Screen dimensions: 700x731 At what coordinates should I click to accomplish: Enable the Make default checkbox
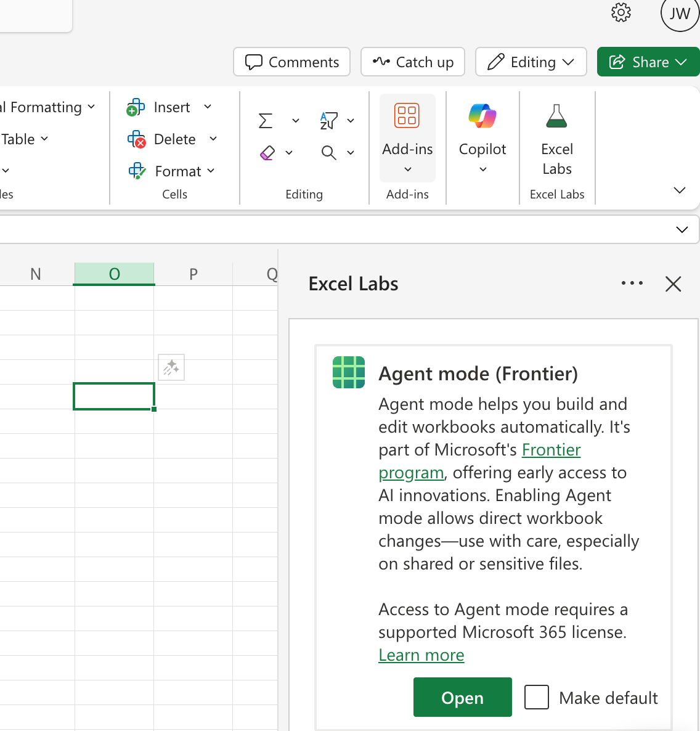pyautogui.click(x=536, y=697)
